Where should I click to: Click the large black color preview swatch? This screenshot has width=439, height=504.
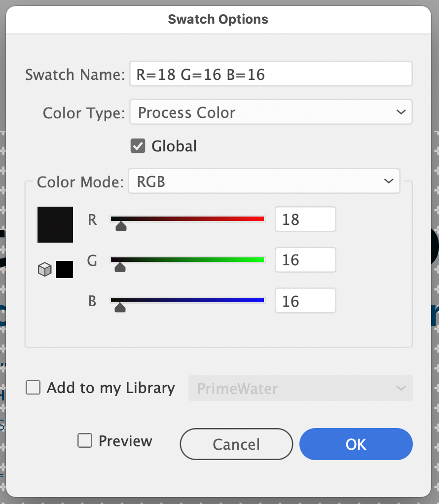(55, 224)
